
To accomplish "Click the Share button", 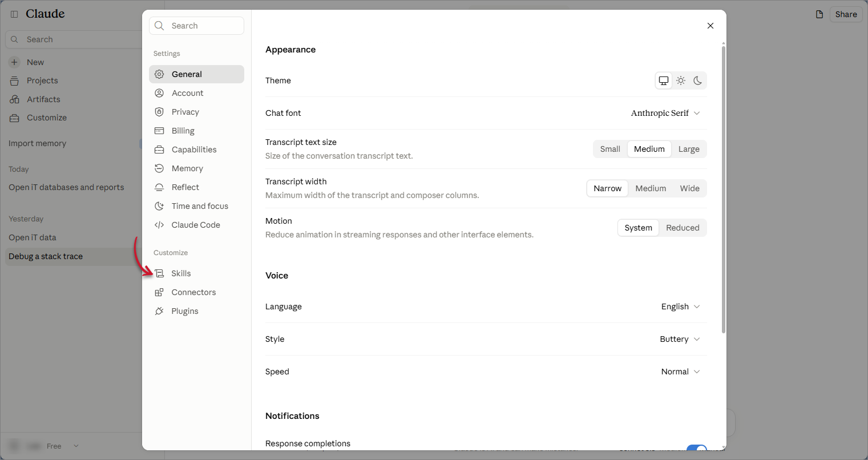I will click(846, 14).
